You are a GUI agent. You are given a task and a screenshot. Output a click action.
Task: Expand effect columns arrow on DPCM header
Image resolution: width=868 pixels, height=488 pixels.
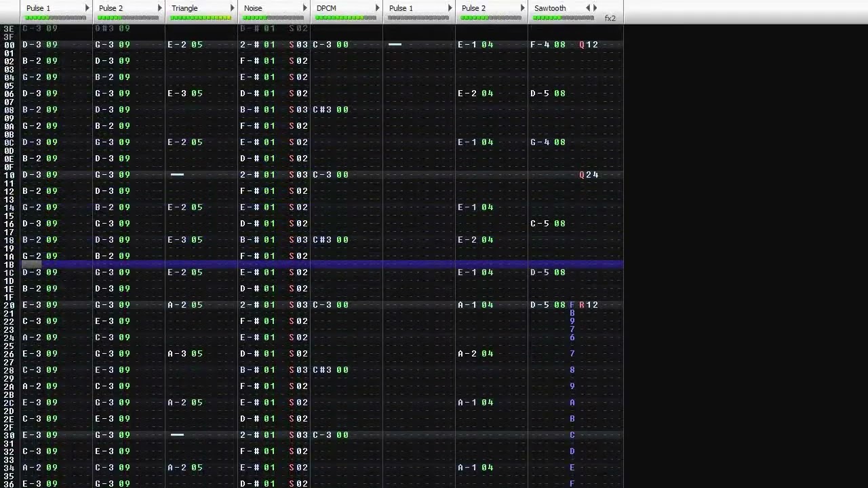coord(377,8)
